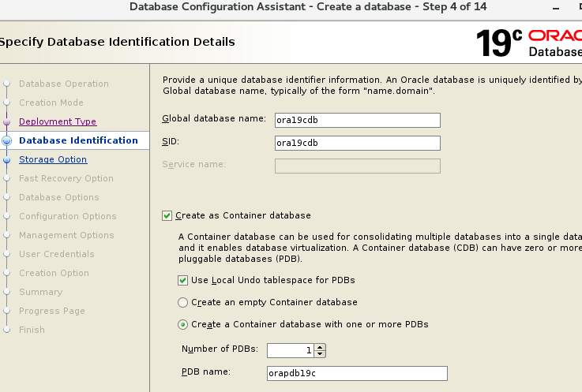The width and height of the screenshot is (582, 392).
Task: Click the Database Identification step bullet icon
Action: click(6, 140)
